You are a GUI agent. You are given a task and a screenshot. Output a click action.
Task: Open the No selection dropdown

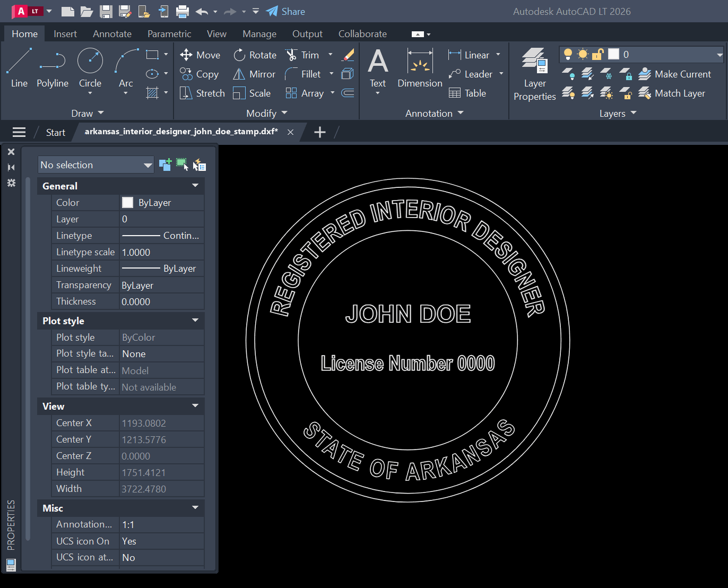[x=96, y=165]
